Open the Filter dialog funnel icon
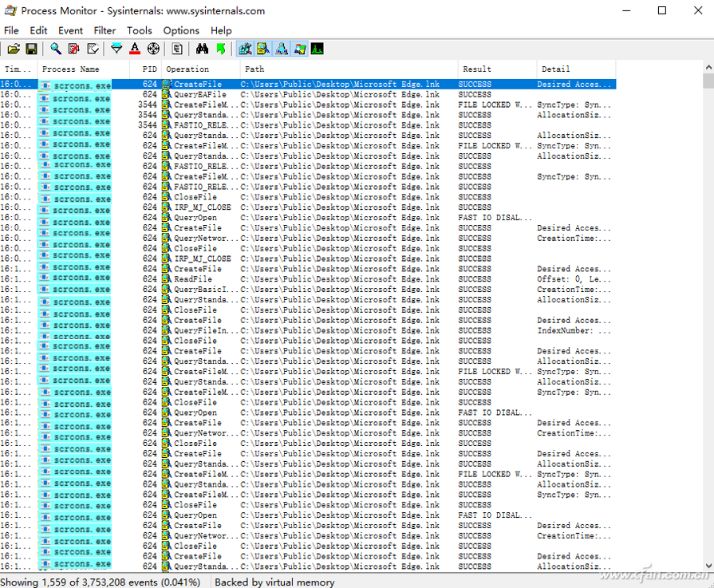This screenshot has height=588, width=714. pyautogui.click(x=116, y=49)
